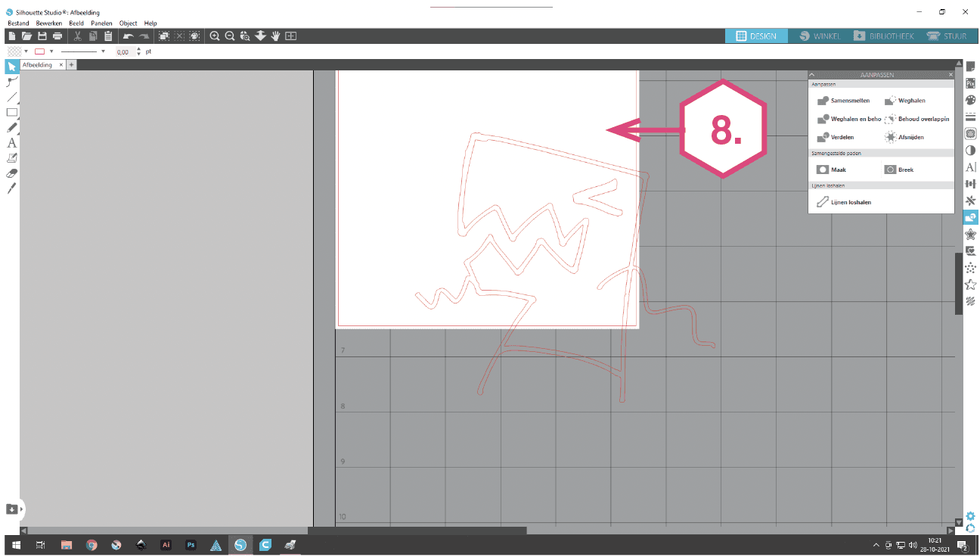Zoom in with the magnifier plus icon

coord(215,36)
